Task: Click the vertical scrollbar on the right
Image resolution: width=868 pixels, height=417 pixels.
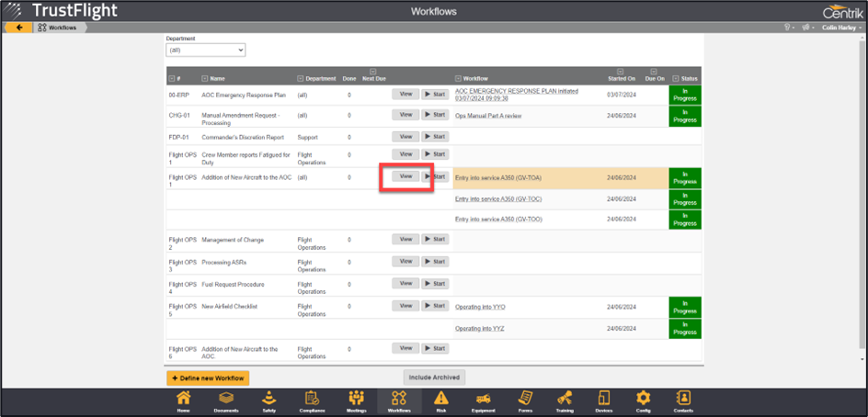Action: [862, 184]
